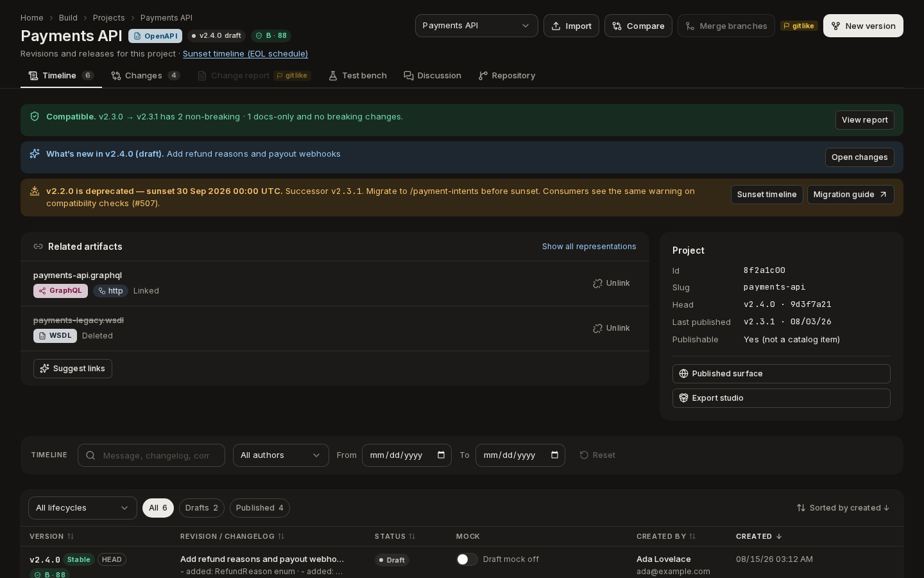This screenshot has height=578, width=924.
Task: Unlink the payments-api.graphql artifact
Action: (612, 283)
